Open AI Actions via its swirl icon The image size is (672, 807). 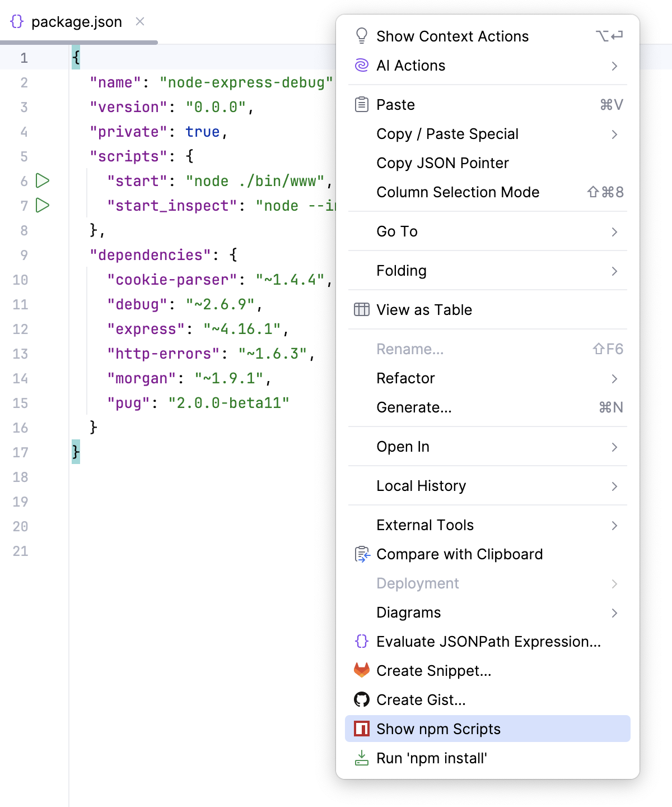pos(362,65)
